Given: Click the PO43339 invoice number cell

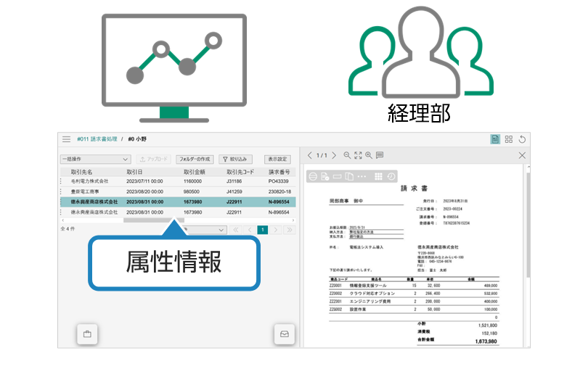Looking at the screenshot, I should click(278, 181).
